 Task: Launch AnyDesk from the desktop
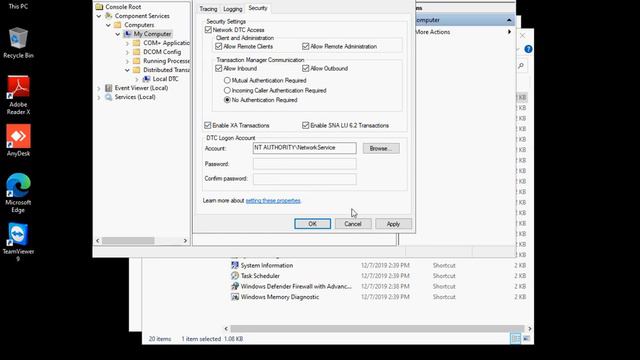click(x=18, y=140)
